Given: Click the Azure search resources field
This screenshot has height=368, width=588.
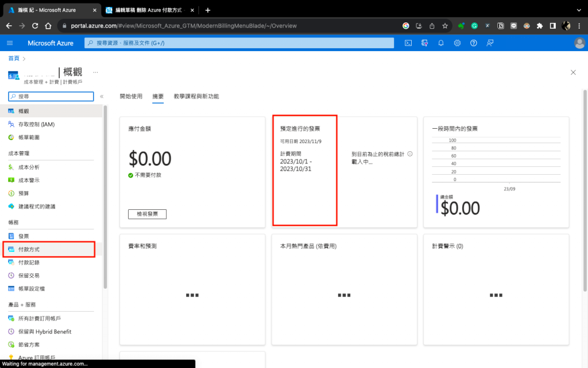Looking at the screenshot, I should point(239,43).
